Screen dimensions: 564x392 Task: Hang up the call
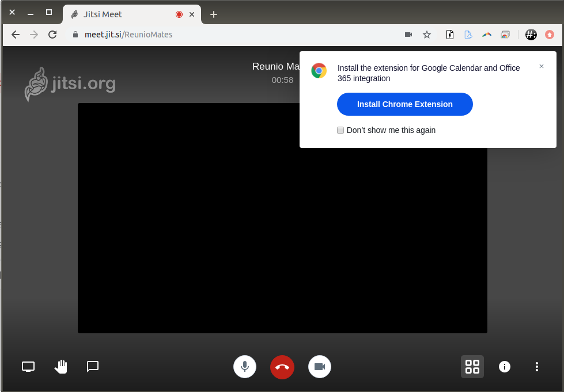tap(282, 367)
